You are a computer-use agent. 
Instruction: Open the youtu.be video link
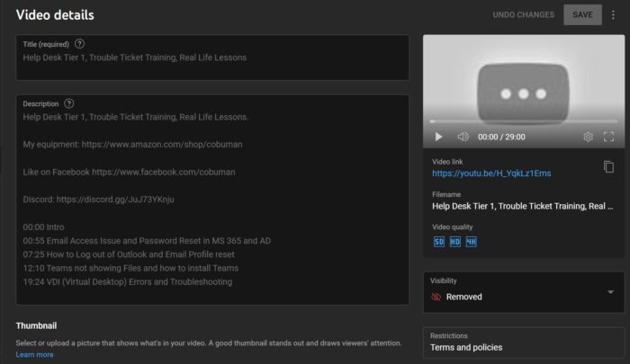point(491,173)
